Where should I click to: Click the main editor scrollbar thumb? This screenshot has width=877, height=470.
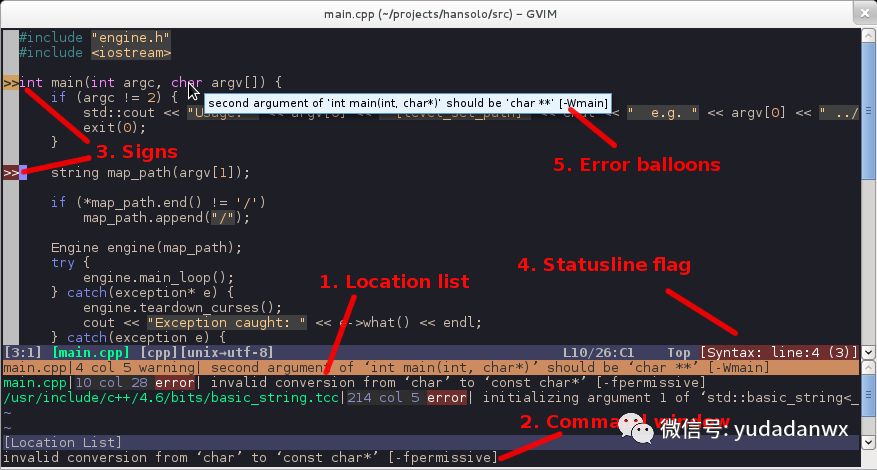click(869, 110)
